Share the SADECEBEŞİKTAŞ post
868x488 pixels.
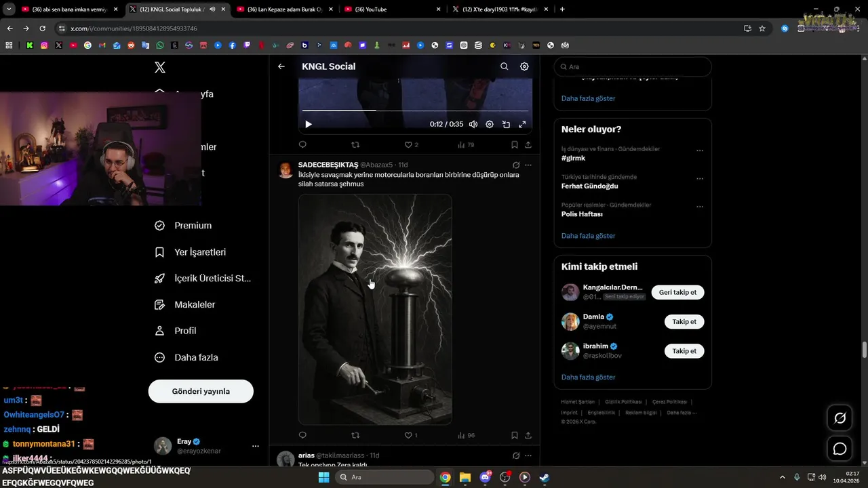(528, 435)
